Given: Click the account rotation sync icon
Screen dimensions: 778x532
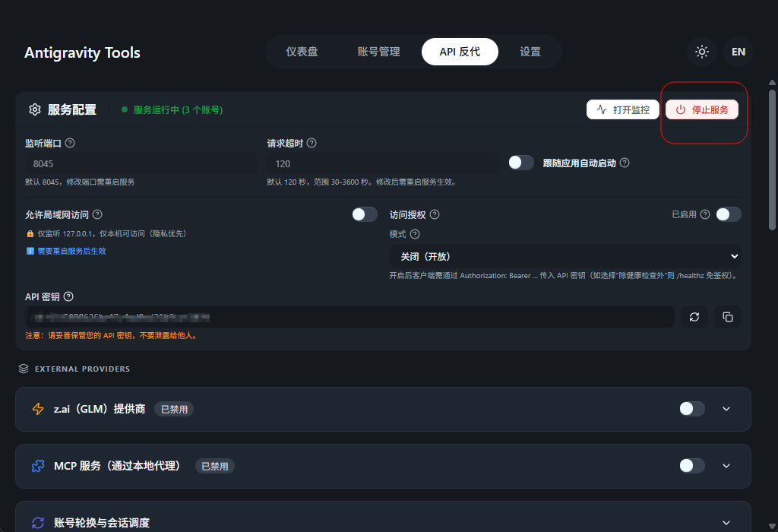Looking at the screenshot, I should click(38, 523).
